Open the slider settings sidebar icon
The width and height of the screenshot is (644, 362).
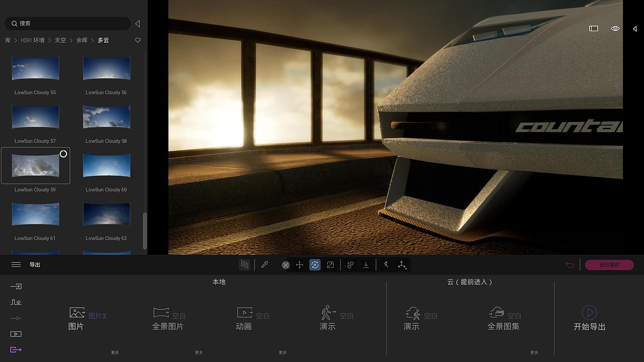pyautogui.click(x=16, y=318)
